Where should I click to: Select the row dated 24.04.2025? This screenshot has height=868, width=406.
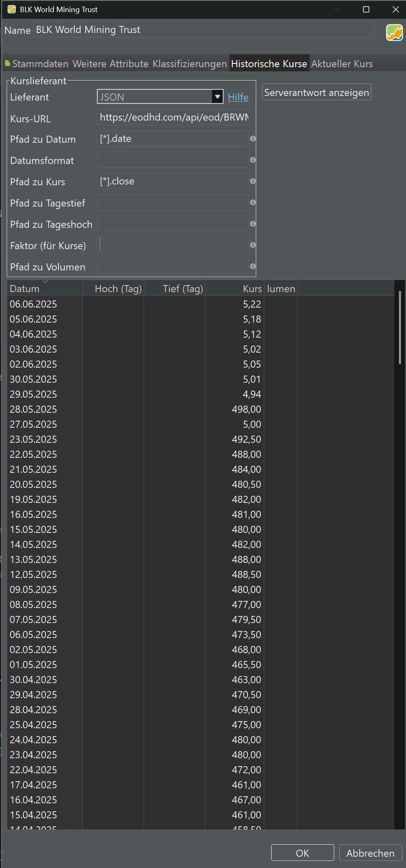201,740
